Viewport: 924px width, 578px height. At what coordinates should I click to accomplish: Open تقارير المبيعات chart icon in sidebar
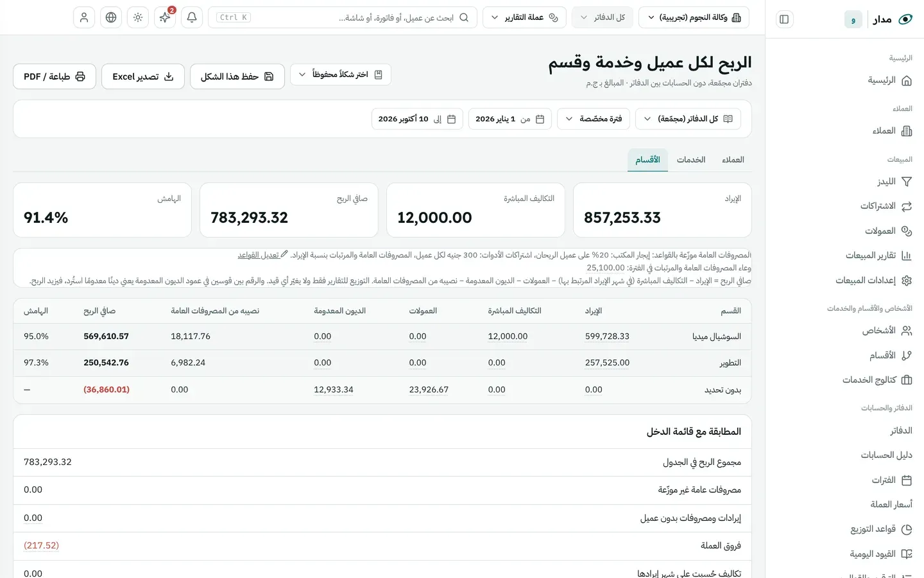coord(907,256)
